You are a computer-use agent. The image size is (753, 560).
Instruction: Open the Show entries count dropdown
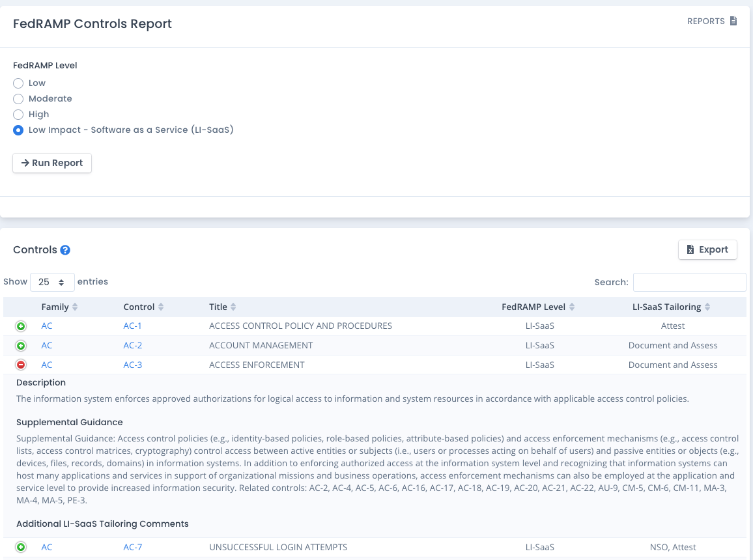[x=52, y=282]
